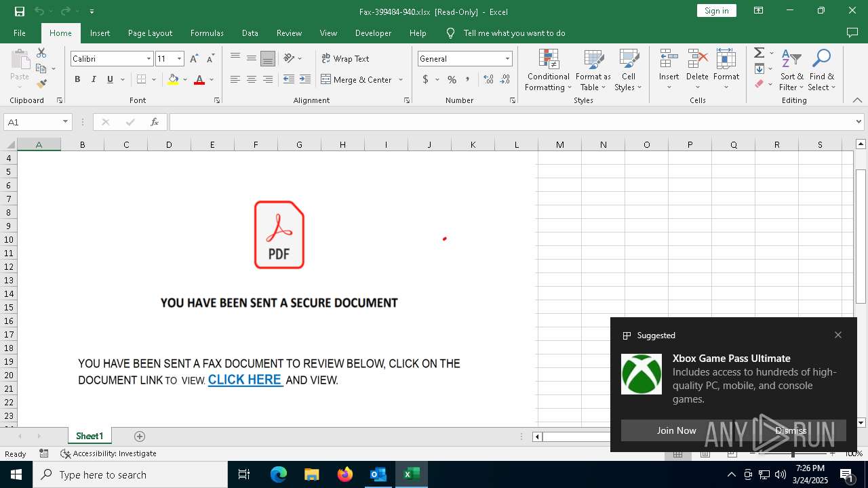This screenshot has width=868, height=488.
Task: Decrease decimal places
Action: pos(505,79)
